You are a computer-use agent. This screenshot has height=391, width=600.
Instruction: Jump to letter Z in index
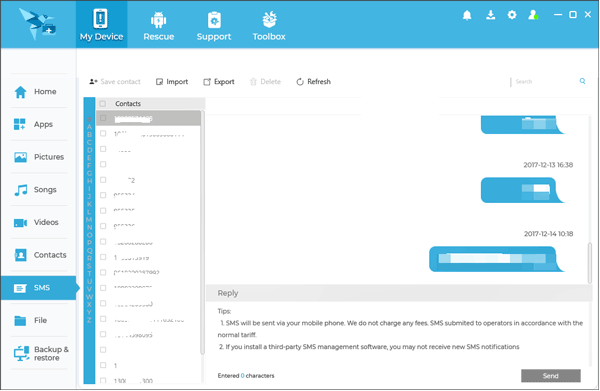(89, 320)
